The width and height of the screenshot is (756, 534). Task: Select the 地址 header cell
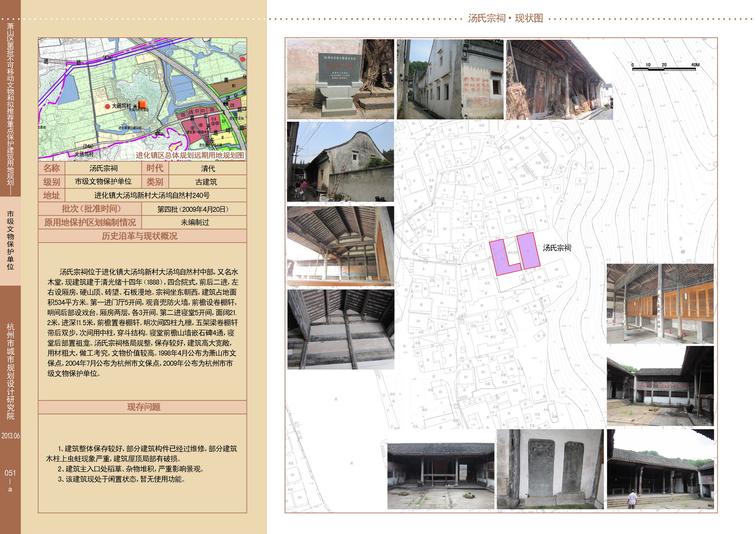pyautogui.click(x=52, y=195)
